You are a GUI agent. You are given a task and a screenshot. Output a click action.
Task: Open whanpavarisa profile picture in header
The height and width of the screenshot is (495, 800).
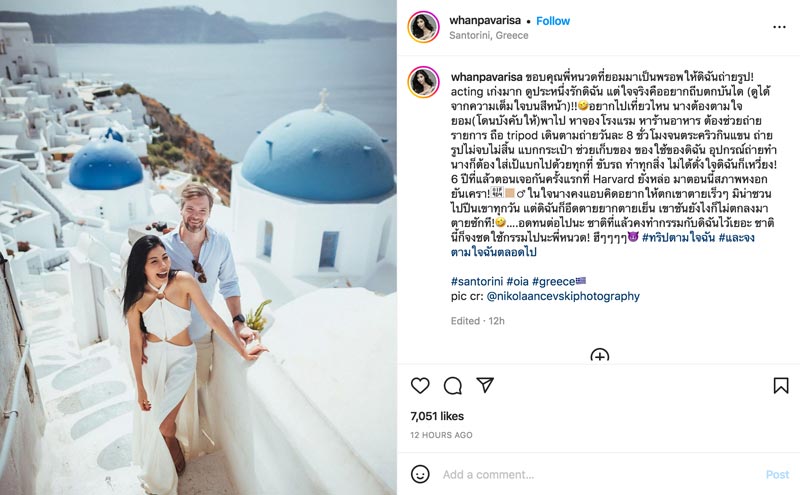(x=423, y=27)
